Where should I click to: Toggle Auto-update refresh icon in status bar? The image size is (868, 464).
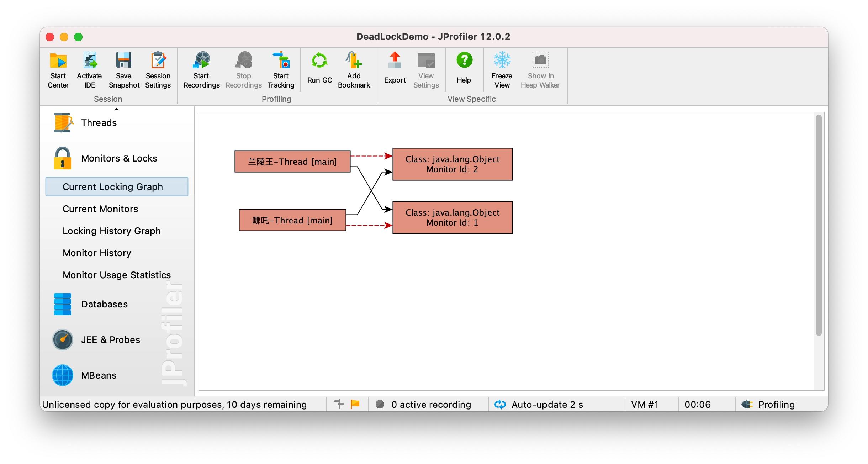500,404
